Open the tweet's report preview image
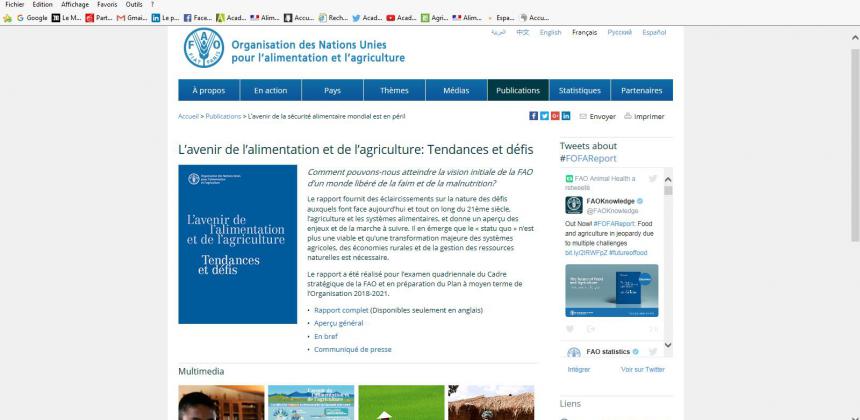860x420 pixels. (612, 291)
